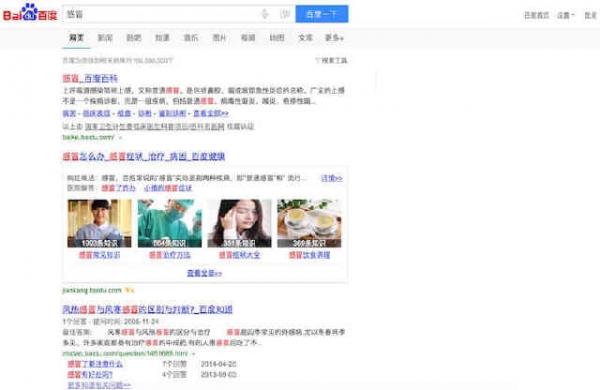Viewport: 600px width, 390px height.
Task: Click the small arrow after baike.baidu.com URL
Action: tap(120, 137)
